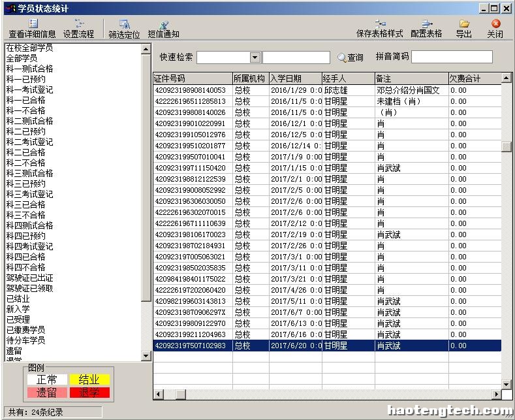Click the 备注 column header
The height and width of the screenshot is (420, 515).
coord(411,78)
